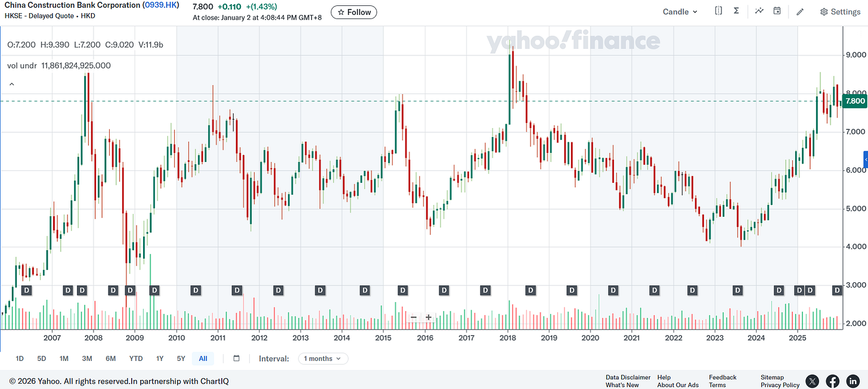Click the Comparison chart icon
This screenshot has width=868, height=389.
(718, 11)
